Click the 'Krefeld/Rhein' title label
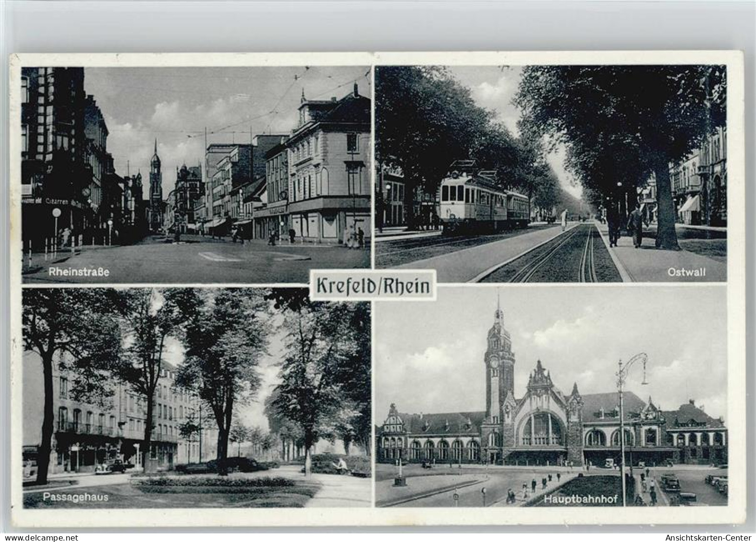This screenshot has width=756, height=542. tap(372, 286)
